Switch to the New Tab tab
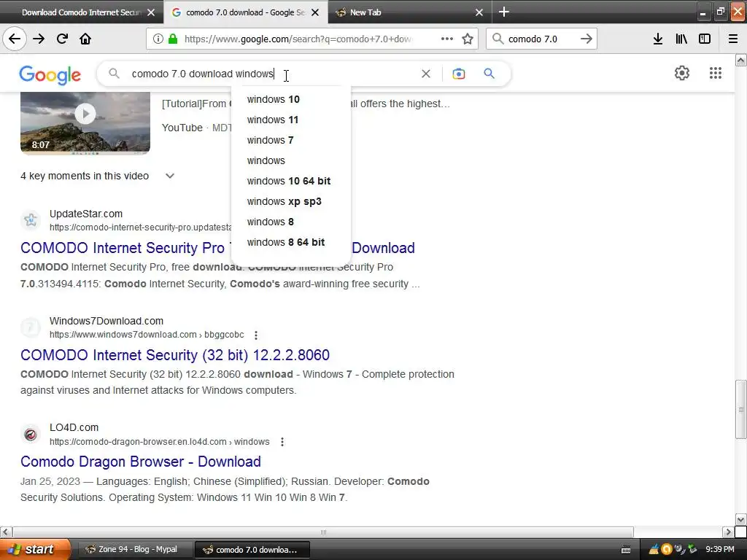The width and height of the screenshot is (747, 560). pyautogui.click(x=410, y=12)
